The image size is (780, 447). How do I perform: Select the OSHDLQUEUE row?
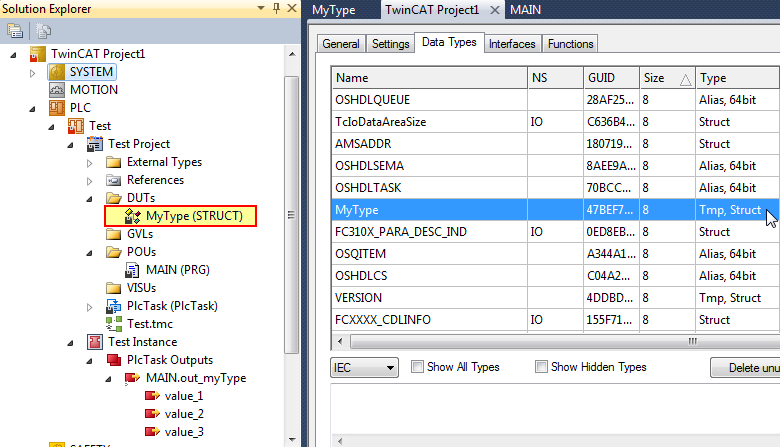[x=556, y=100]
